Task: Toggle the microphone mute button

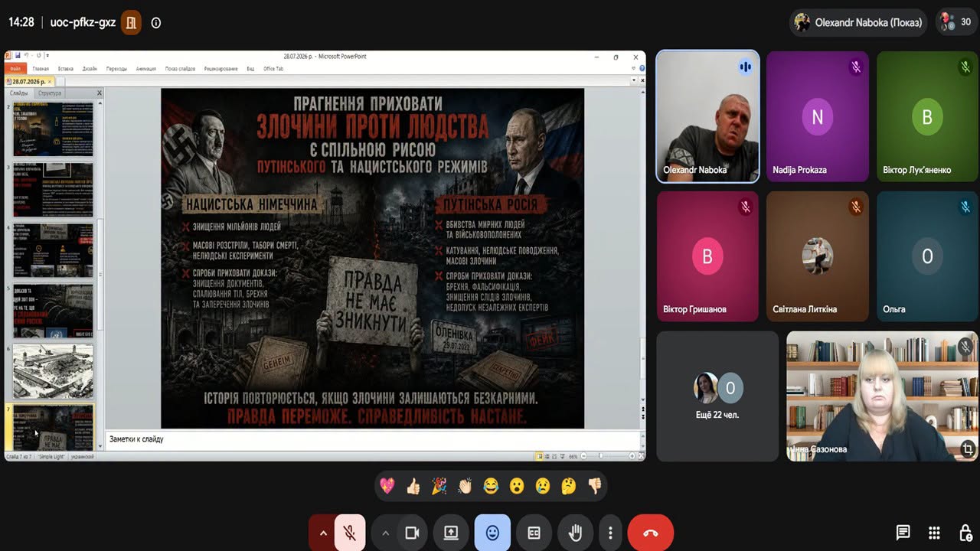Action: tap(350, 533)
